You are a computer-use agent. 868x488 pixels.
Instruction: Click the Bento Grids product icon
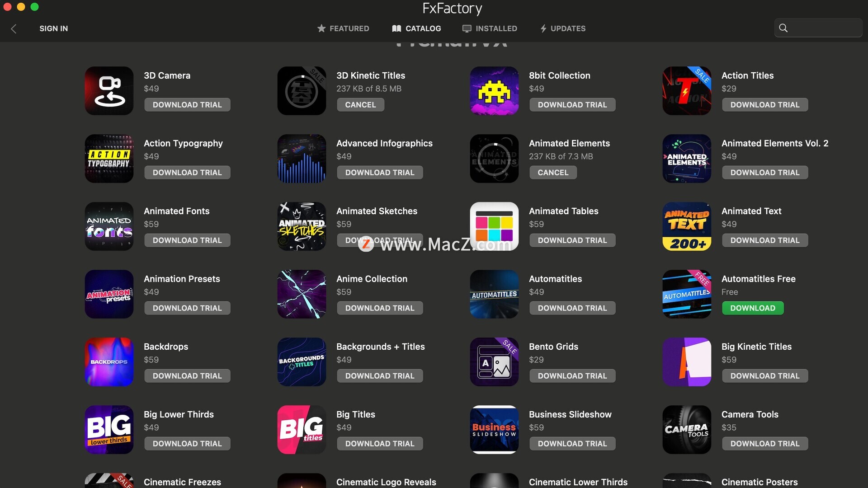coord(494,362)
